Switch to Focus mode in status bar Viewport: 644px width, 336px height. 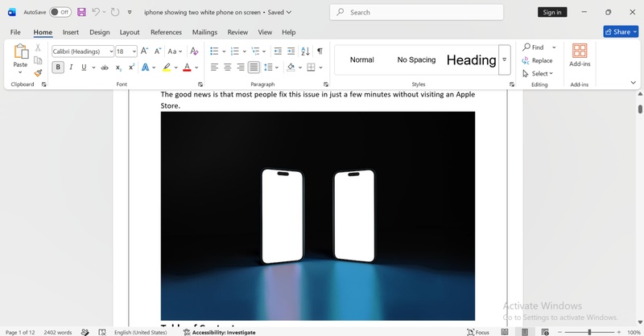[x=478, y=332]
